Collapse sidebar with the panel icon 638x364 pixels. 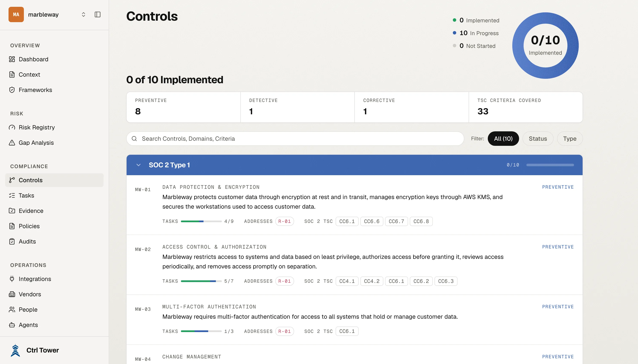coord(98,14)
